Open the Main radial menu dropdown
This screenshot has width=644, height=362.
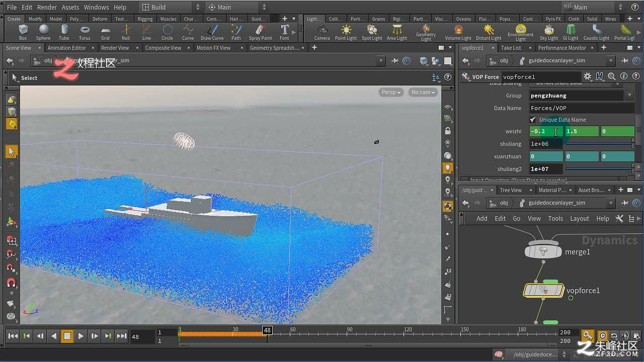tap(237, 7)
